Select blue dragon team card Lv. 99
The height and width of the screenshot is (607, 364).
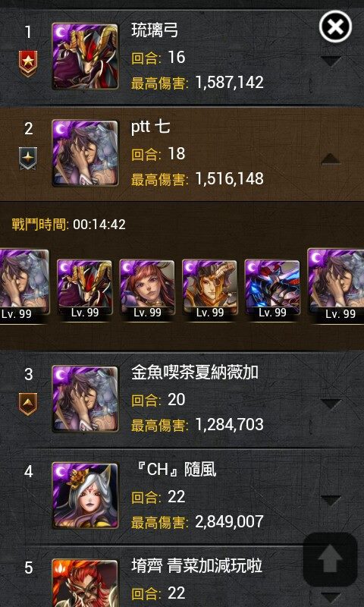pos(272,288)
